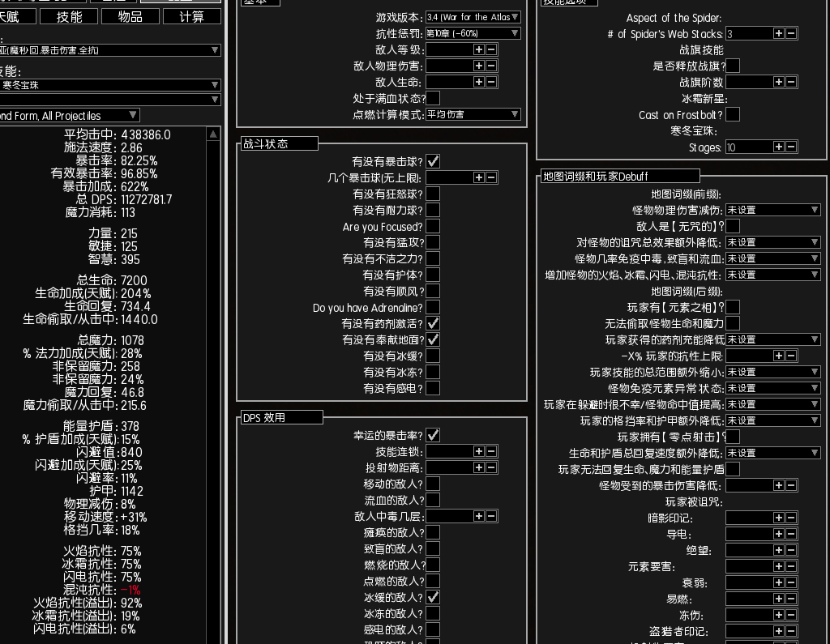This screenshot has width=830, height=644.
Task: Enable 是否释放战旗
Action: 733,64
